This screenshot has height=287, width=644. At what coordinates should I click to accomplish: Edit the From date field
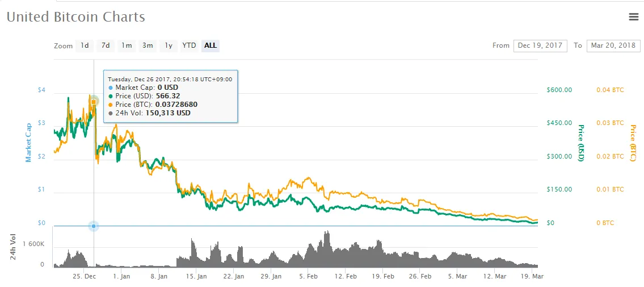540,45
